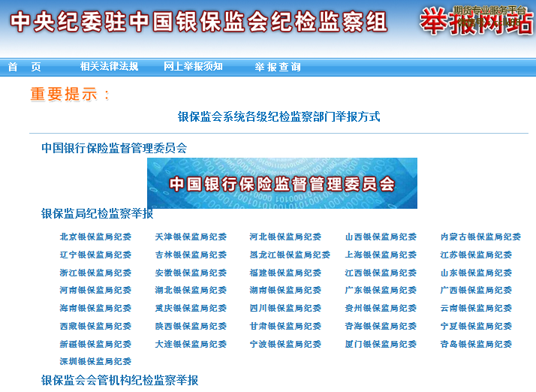This screenshot has width=536, height=392.
Task: Open 相关法律法规 in navigation bar
Action: 109,66
